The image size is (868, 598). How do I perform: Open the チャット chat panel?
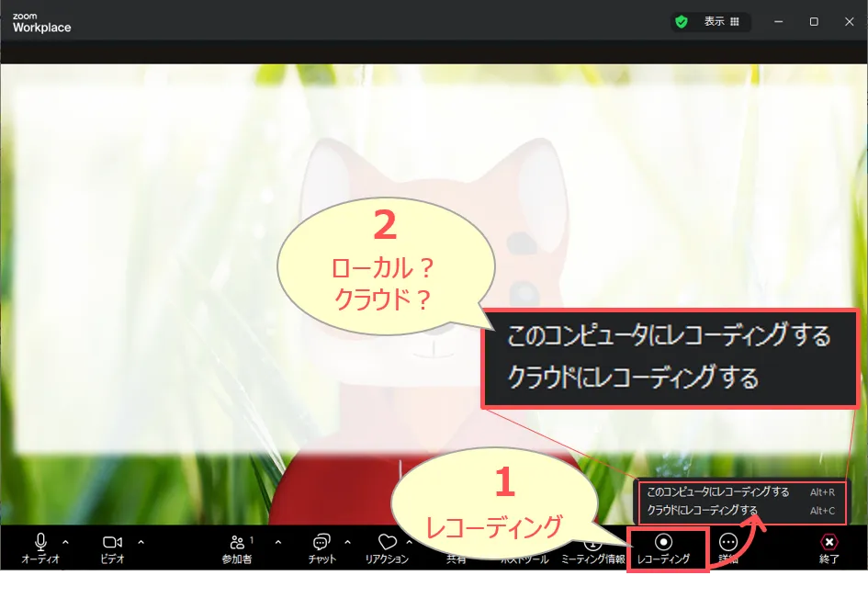coord(321,542)
